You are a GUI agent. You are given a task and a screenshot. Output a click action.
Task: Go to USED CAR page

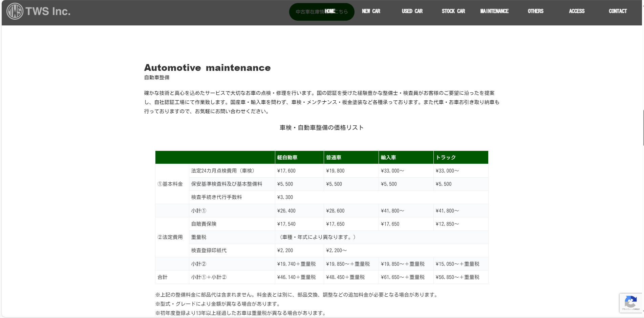(x=412, y=11)
